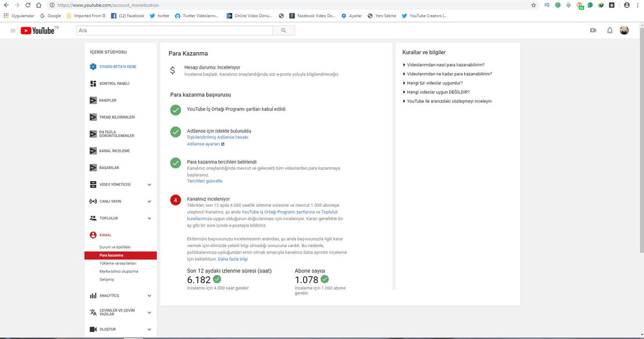Click the Tercihleri güncelle link
Image resolution: width=644 pixels, height=339 pixels.
[x=204, y=181]
